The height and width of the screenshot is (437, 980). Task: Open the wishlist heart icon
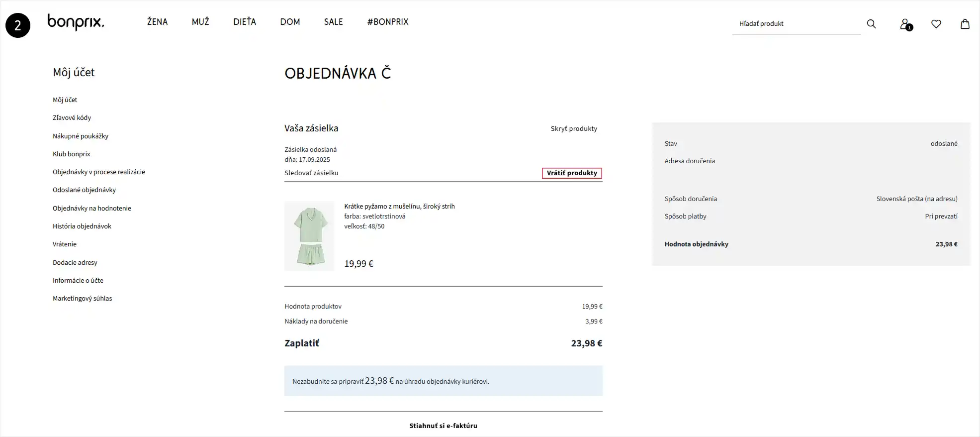pos(936,24)
